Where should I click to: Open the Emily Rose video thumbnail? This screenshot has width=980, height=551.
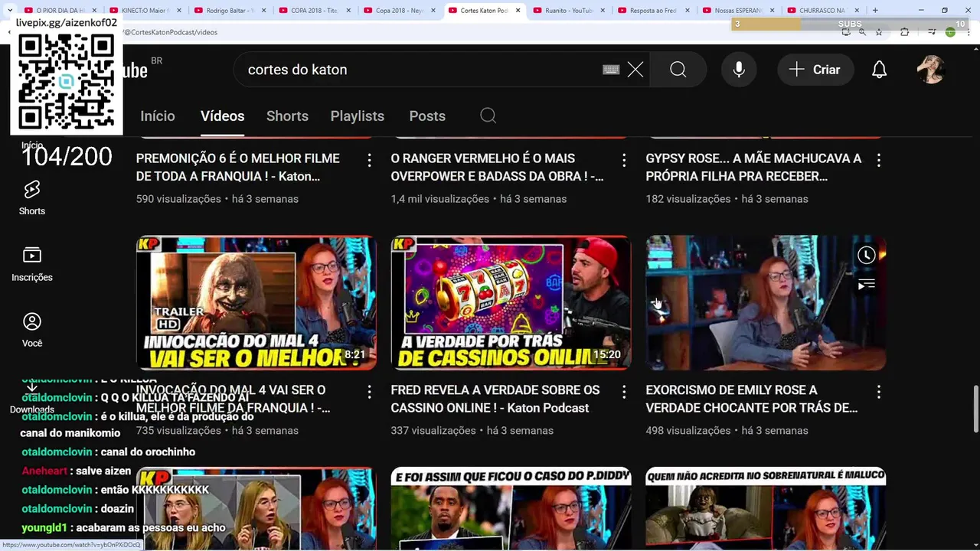coord(766,303)
